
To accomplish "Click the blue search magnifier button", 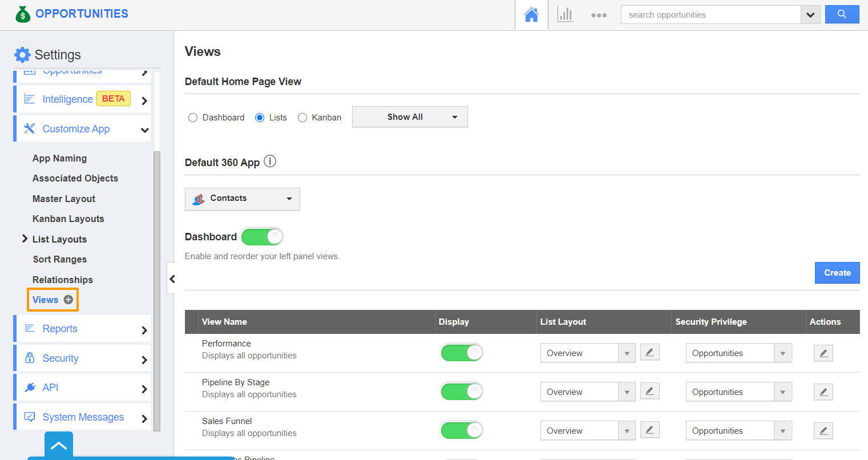I will [842, 15].
